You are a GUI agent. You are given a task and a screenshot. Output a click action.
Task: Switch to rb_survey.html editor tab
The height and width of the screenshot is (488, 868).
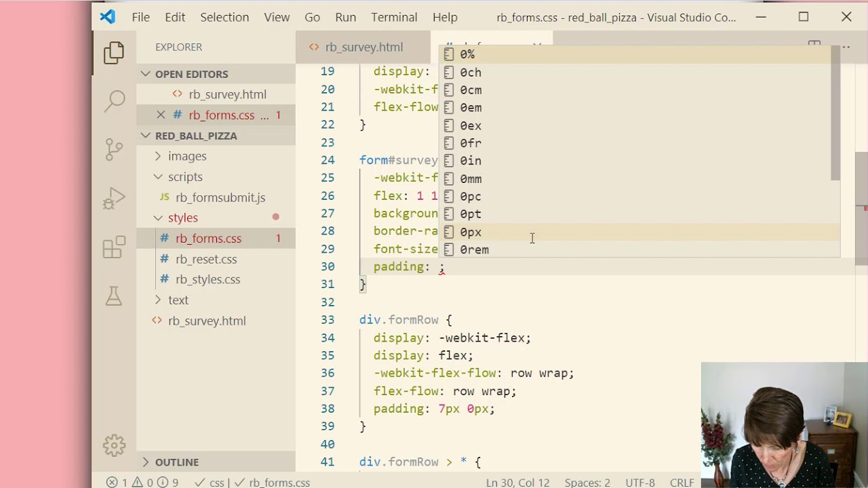(x=363, y=47)
